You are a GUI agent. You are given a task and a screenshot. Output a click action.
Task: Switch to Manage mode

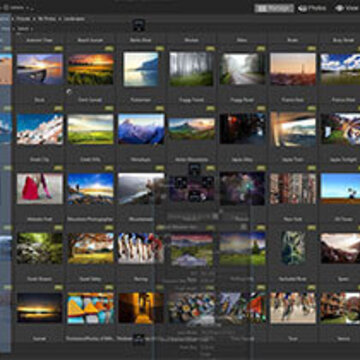[x=274, y=8]
